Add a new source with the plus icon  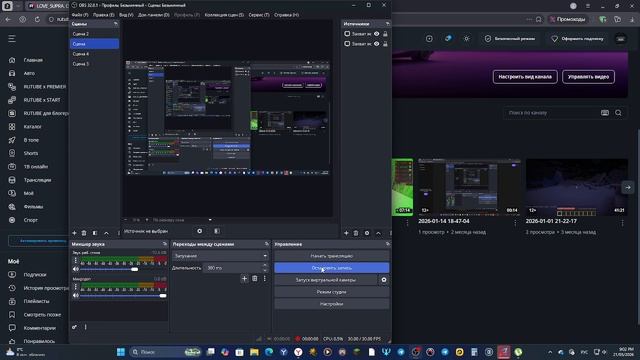[346, 233]
